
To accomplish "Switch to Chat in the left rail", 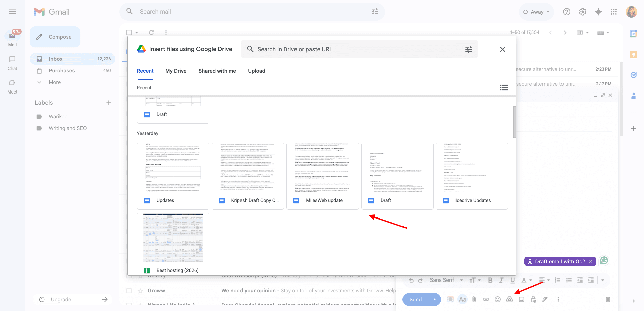I will [12, 63].
